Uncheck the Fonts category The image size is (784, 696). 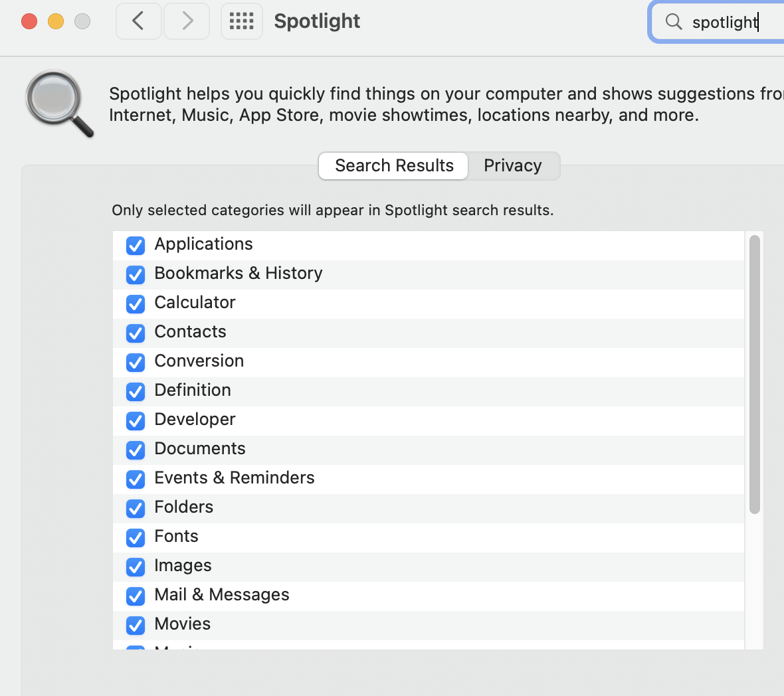136,537
